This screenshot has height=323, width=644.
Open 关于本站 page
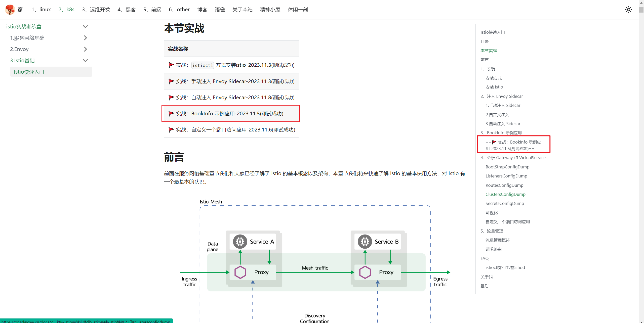pyautogui.click(x=243, y=10)
